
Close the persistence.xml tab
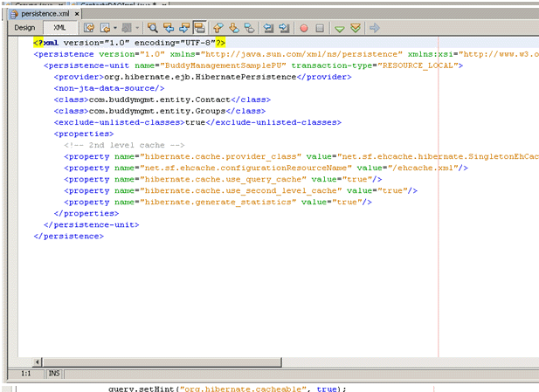click(x=77, y=14)
